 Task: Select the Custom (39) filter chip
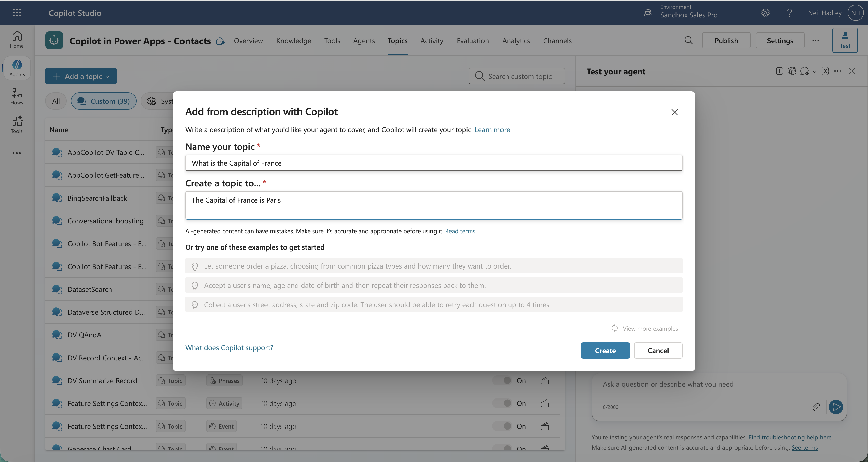104,101
